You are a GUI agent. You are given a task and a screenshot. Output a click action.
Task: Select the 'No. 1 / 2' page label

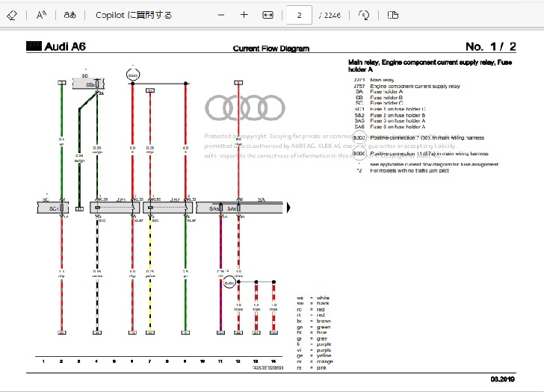tap(490, 46)
